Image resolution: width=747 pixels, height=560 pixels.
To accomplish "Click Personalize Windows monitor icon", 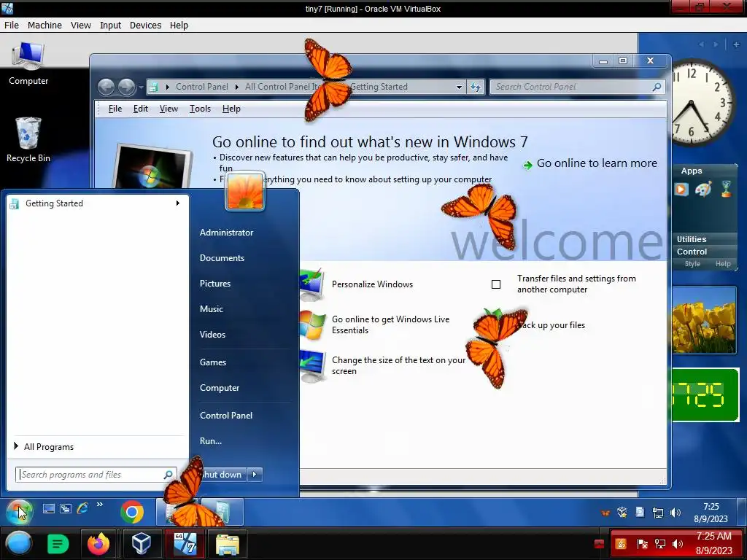I will [x=312, y=284].
